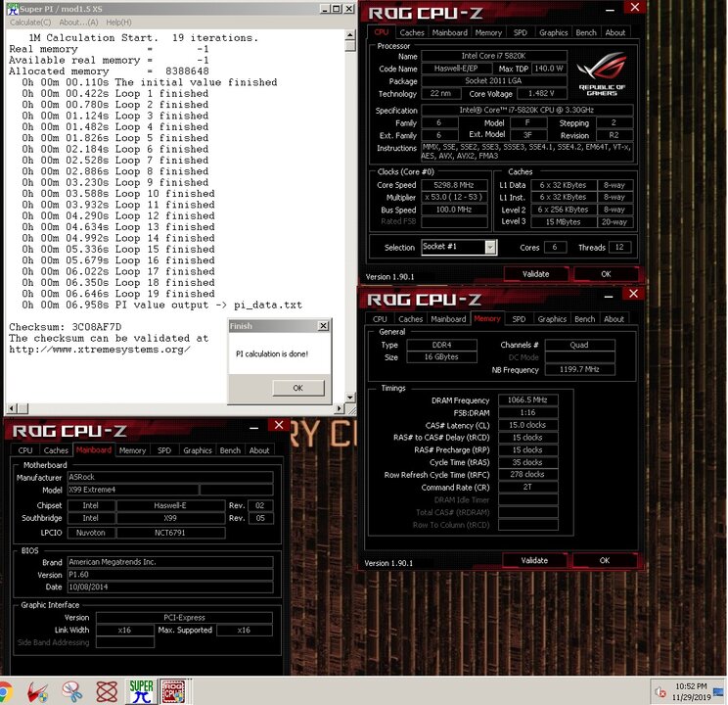
Task: Open the Socket #1 selection dropdown
Action: [490, 247]
